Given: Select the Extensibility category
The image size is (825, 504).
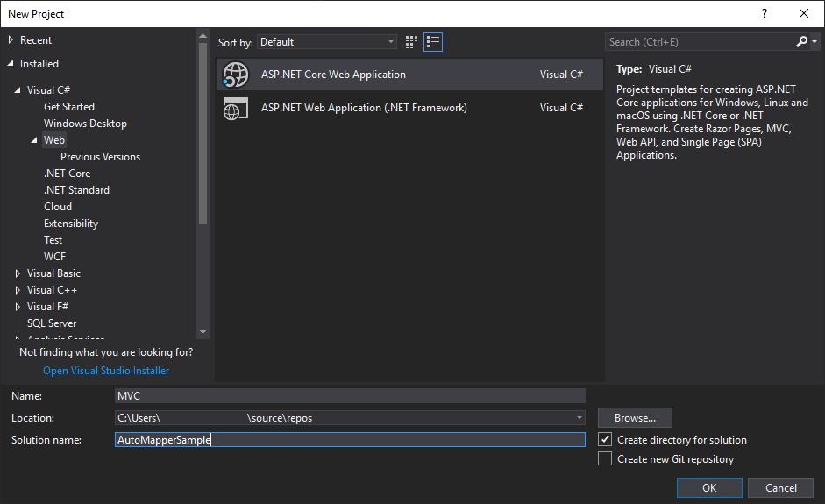Looking at the screenshot, I should point(71,223).
